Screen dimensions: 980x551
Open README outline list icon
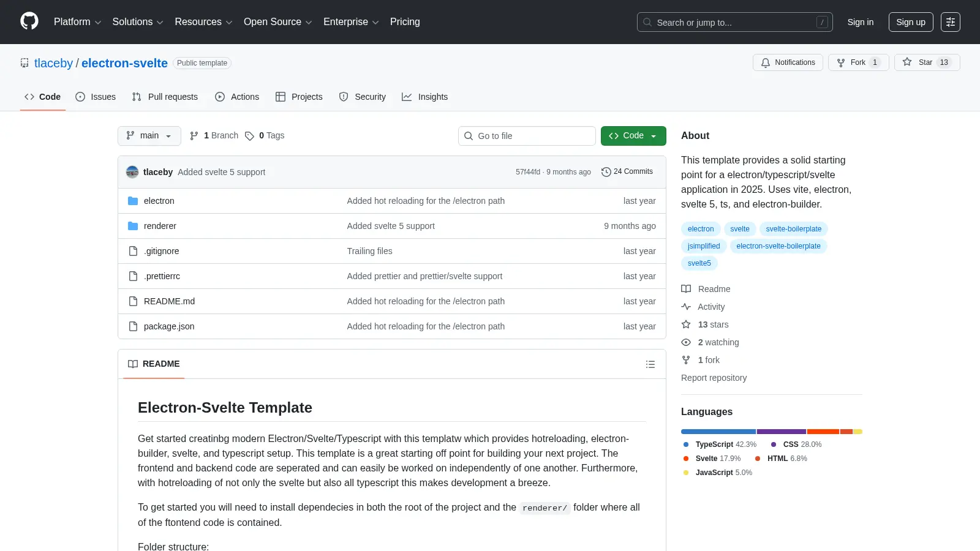650,364
